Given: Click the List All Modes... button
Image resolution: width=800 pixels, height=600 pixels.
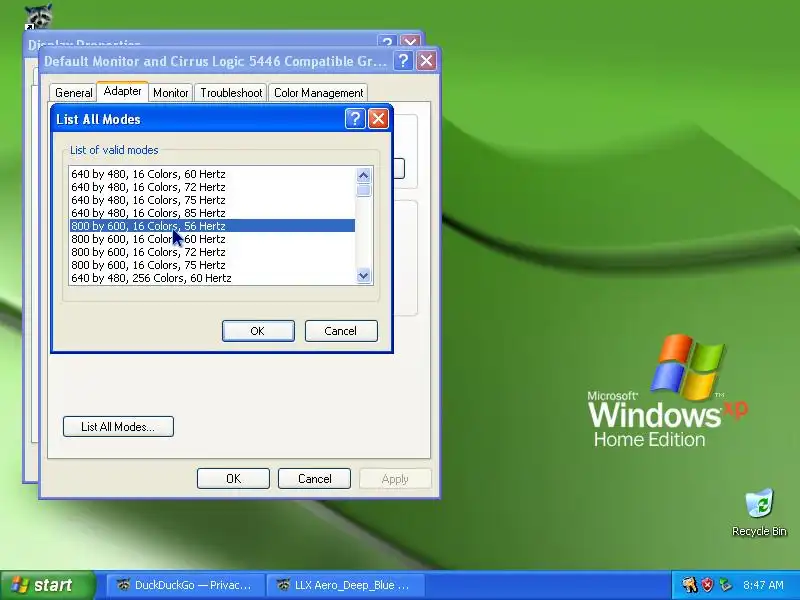Looking at the screenshot, I should pos(118,427).
